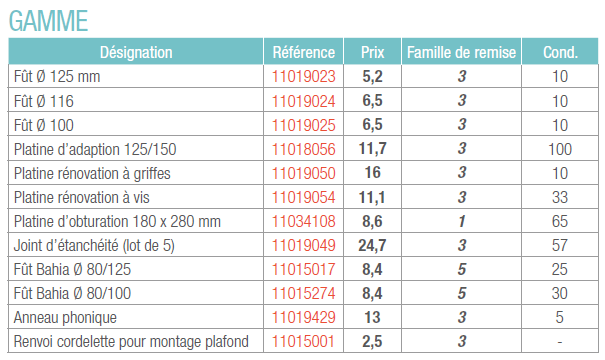Select reference 11019054
This screenshot has width=605, height=360.
pyautogui.click(x=304, y=197)
